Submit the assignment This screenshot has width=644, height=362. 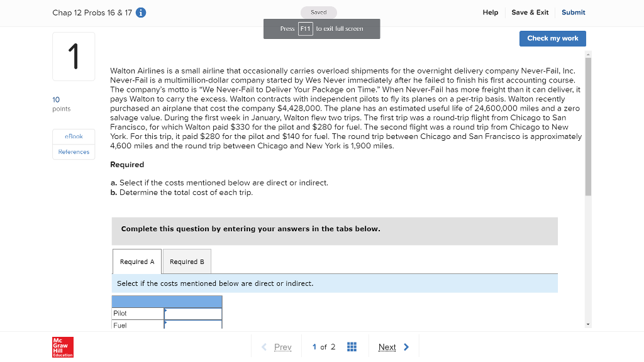[x=573, y=12]
